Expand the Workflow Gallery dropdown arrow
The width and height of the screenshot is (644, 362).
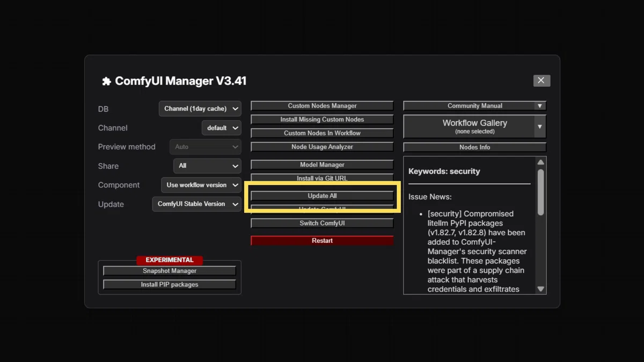tap(540, 127)
